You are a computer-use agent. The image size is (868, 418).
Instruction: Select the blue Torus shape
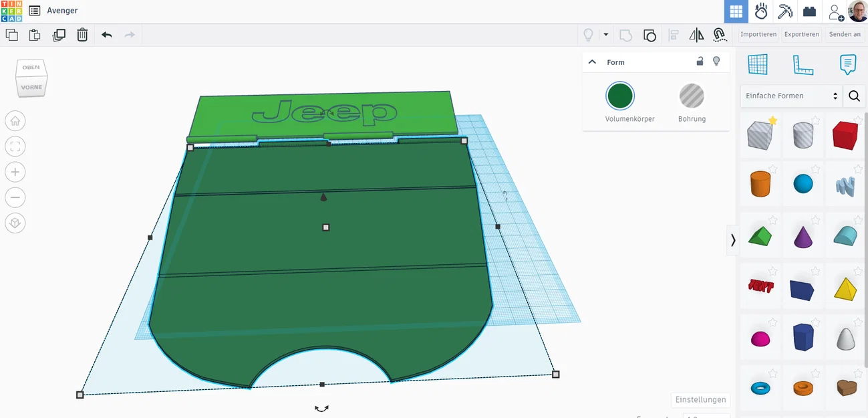(760, 388)
